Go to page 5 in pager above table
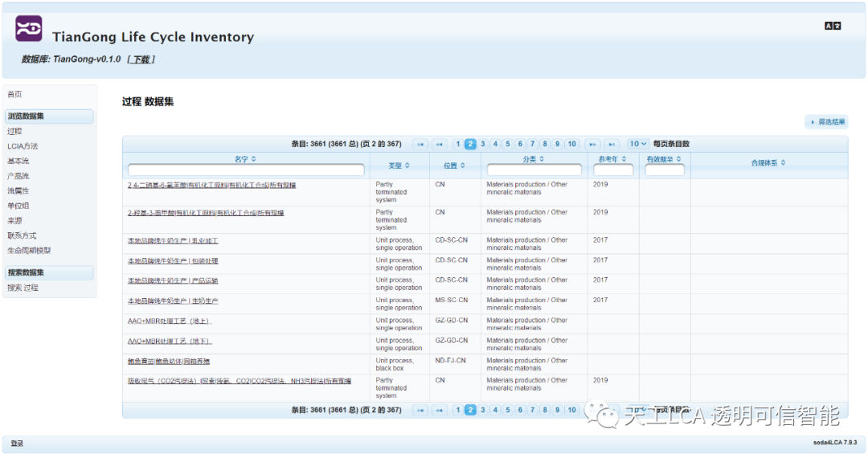Image resolution: width=868 pixels, height=454 pixels. [508, 144]
